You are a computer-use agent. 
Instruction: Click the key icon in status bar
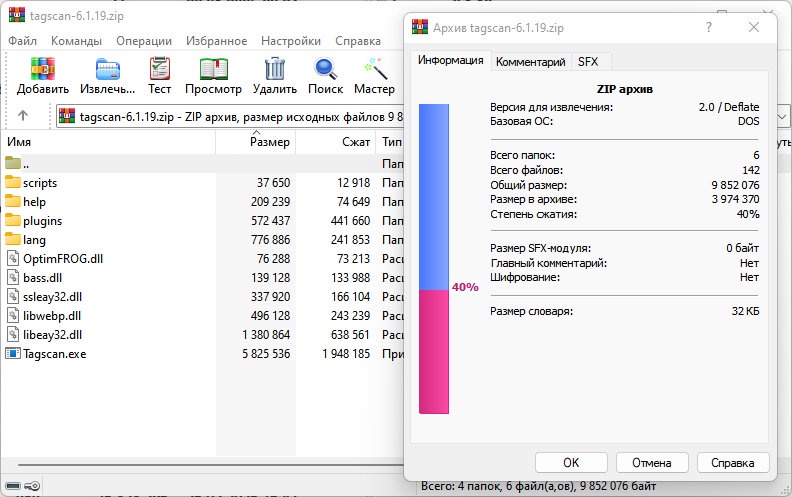(32, 486)
